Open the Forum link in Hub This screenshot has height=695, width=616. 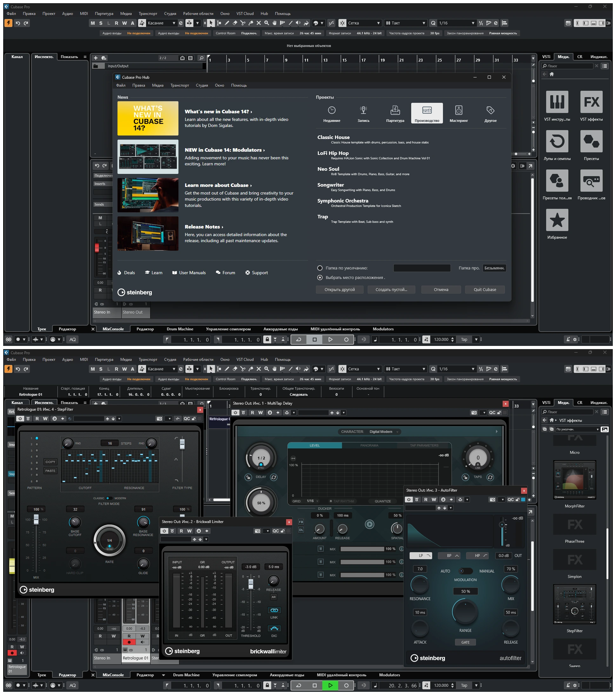tap(225, 273)
